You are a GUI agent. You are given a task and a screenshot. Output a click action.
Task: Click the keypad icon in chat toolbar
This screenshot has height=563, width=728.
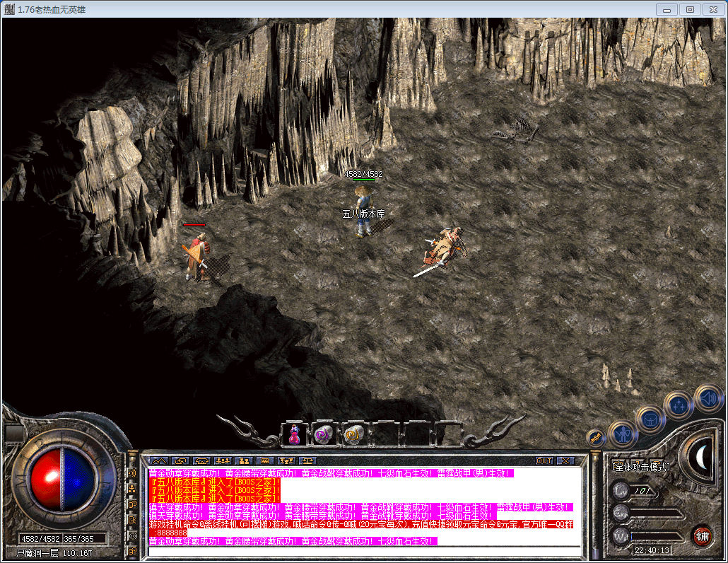264,461
